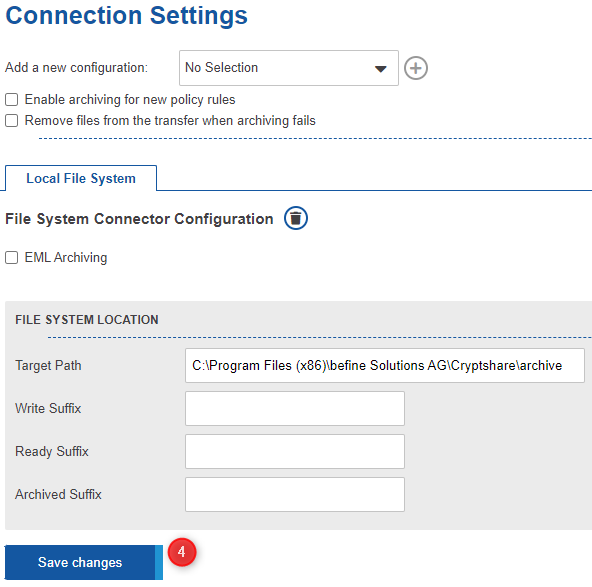
Task: Check the EML Archiving box
Action: click(11, 257)
